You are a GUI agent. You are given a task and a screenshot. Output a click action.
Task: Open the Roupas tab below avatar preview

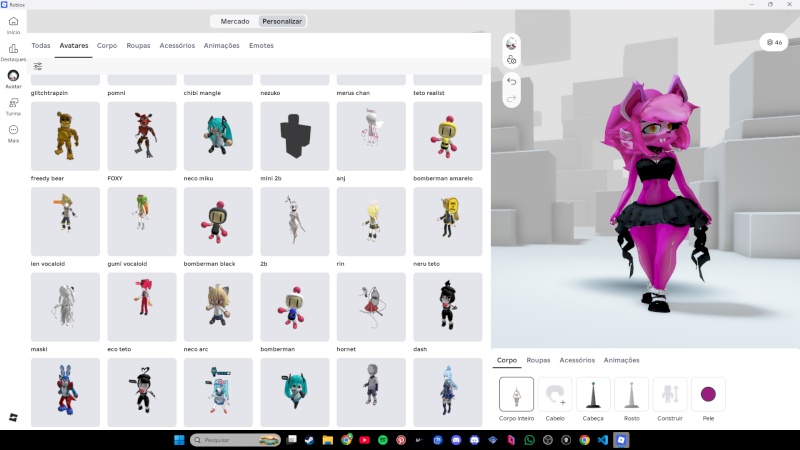[x=538, y=360]
